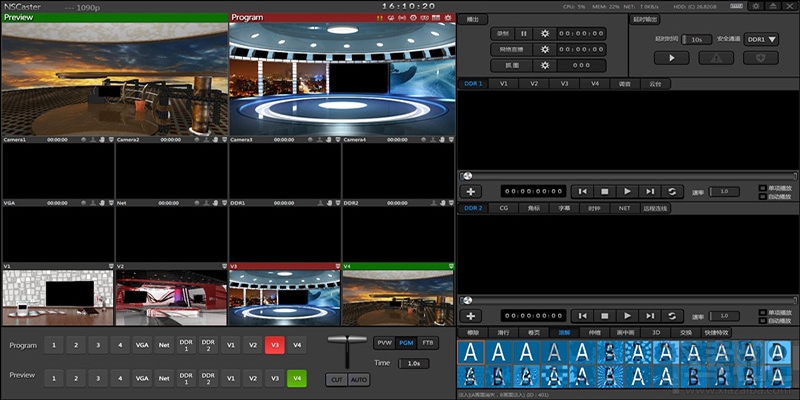The height and width of the screenshot is (400, 800).
Task: Enable single-item playback checkbox for DDR 1
Action: (x=761, y=187)
